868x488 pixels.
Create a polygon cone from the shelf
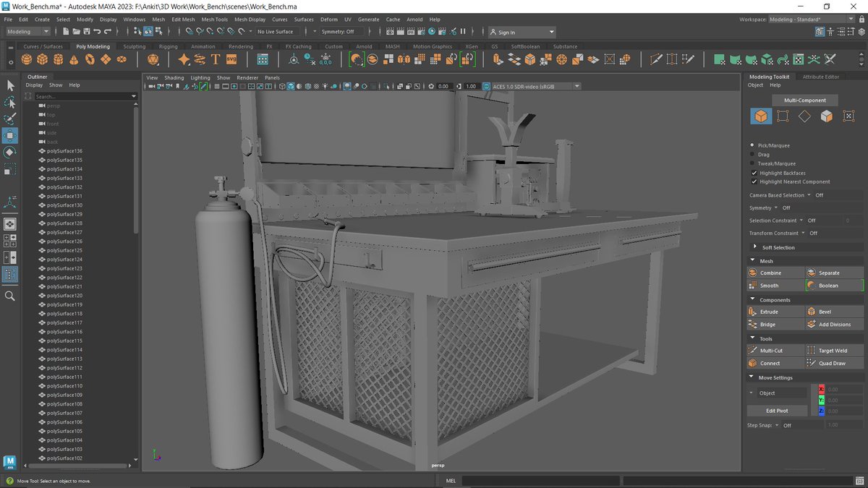[75, 59]
